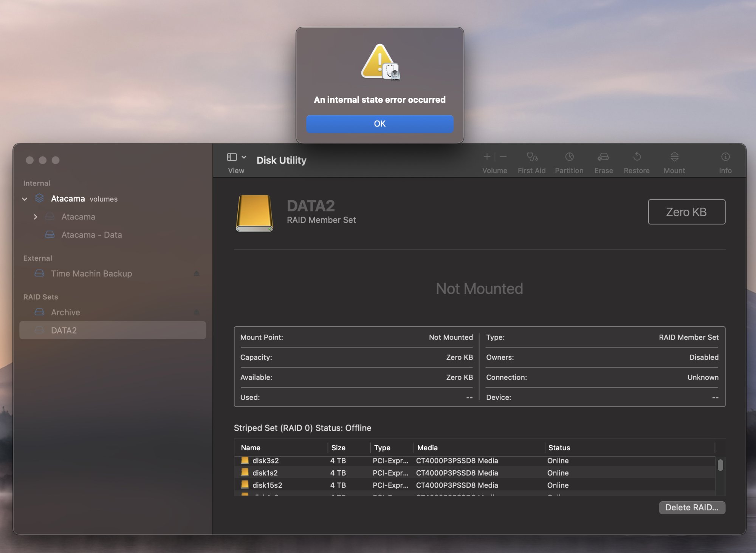Open the View sidebar layout icon
The image size is (756, 553).
tap(232, 157)
